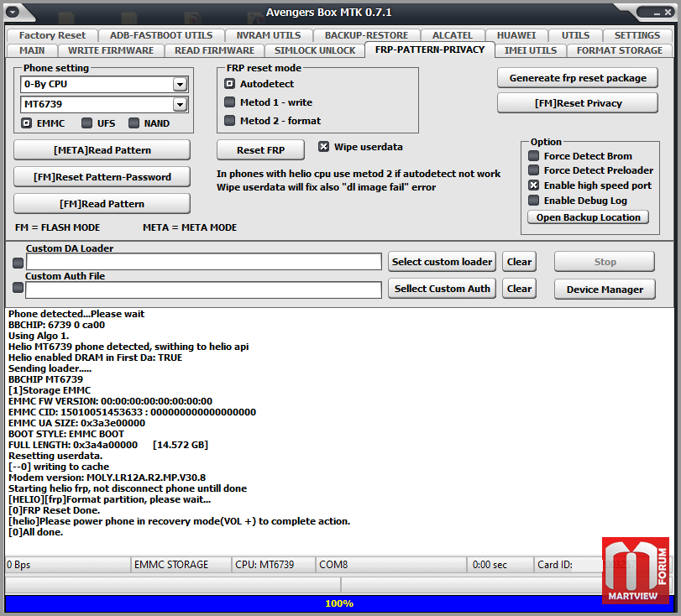Choose Metod 2 - format mode
681x616 pixels.
click(x=230, y=121)
